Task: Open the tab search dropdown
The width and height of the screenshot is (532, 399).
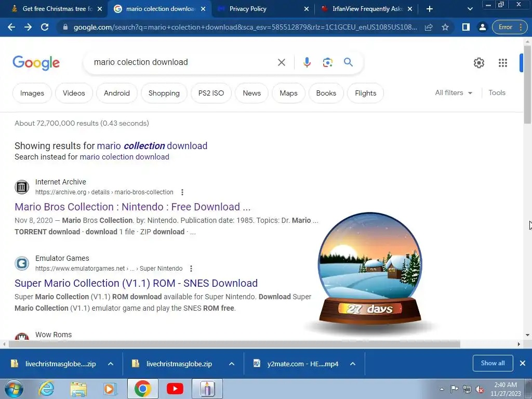Action: pos(470,9)
